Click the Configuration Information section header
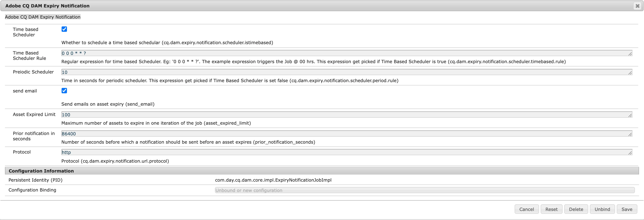644x220 pixels. (x=322, y=171)
